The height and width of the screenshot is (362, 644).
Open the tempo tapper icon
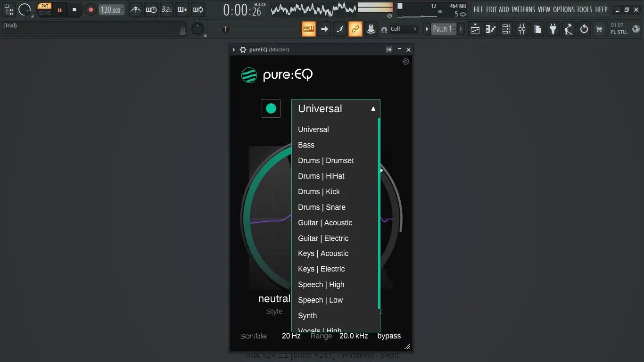(569, 29)
